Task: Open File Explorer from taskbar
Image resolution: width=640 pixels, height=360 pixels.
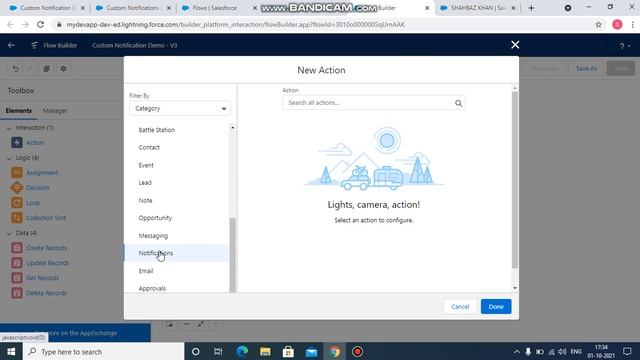Action: (x=265, y=351)
